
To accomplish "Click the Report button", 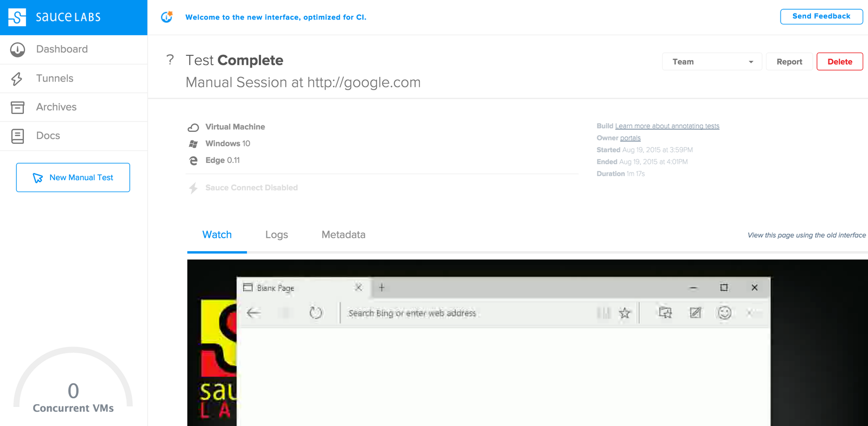I will coord(789,62).
